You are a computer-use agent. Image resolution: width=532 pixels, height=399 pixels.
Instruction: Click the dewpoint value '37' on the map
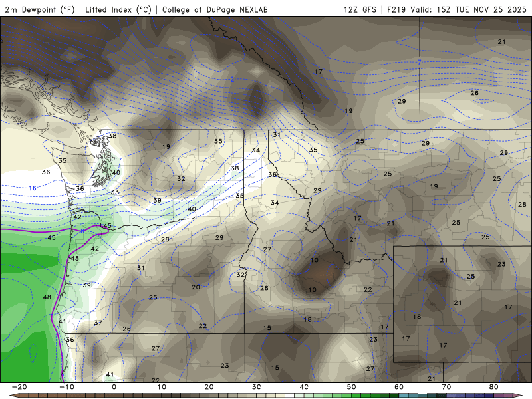coord(98,323)
